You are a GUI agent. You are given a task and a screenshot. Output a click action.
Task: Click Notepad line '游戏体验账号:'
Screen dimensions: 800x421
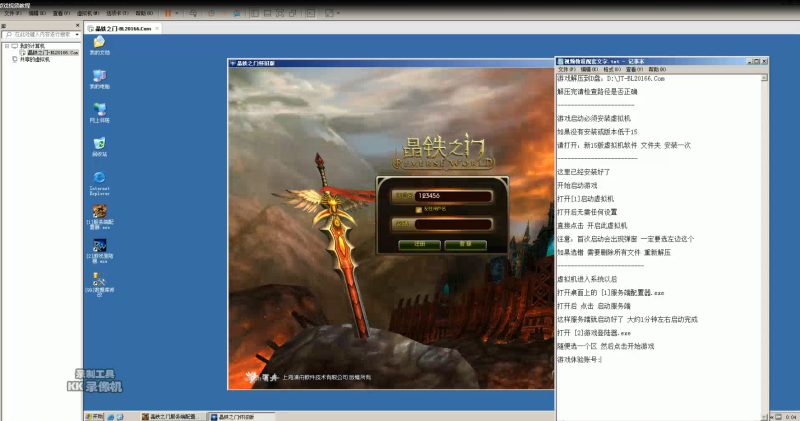point(580,360)
